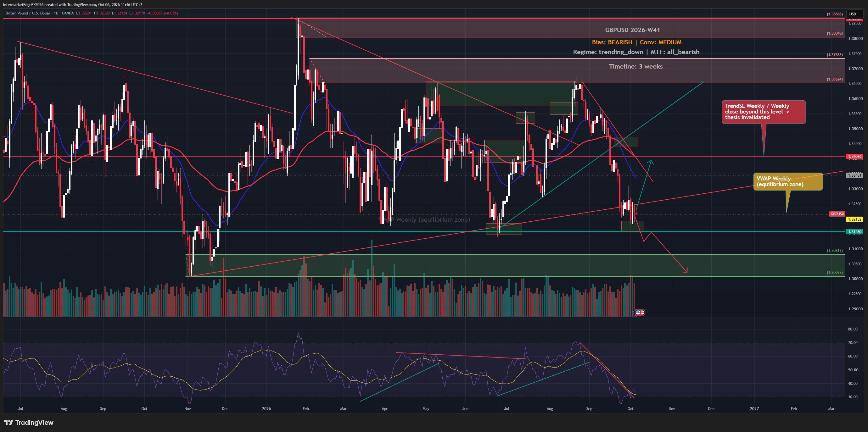The image size is (868, 432).
Task: Click the Oct label near current candles
Action: click(630, 409)
